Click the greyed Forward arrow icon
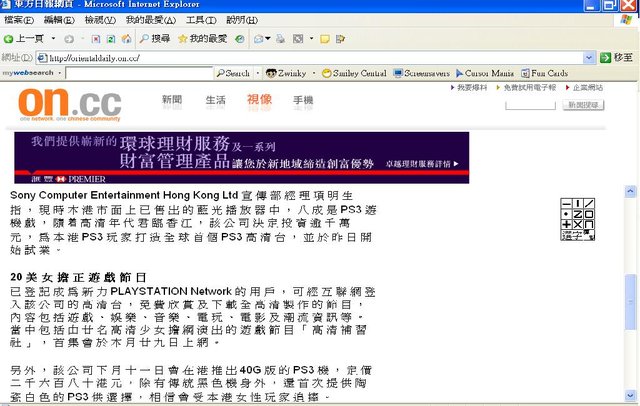 pos(69,39)
